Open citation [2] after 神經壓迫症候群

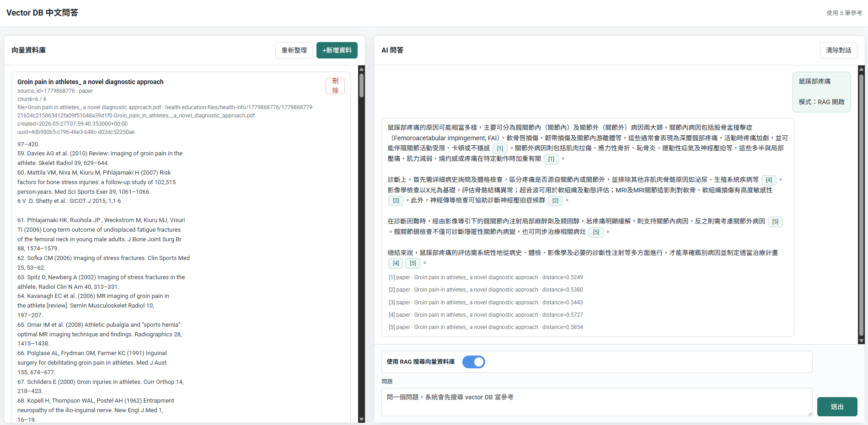point(555,201)
